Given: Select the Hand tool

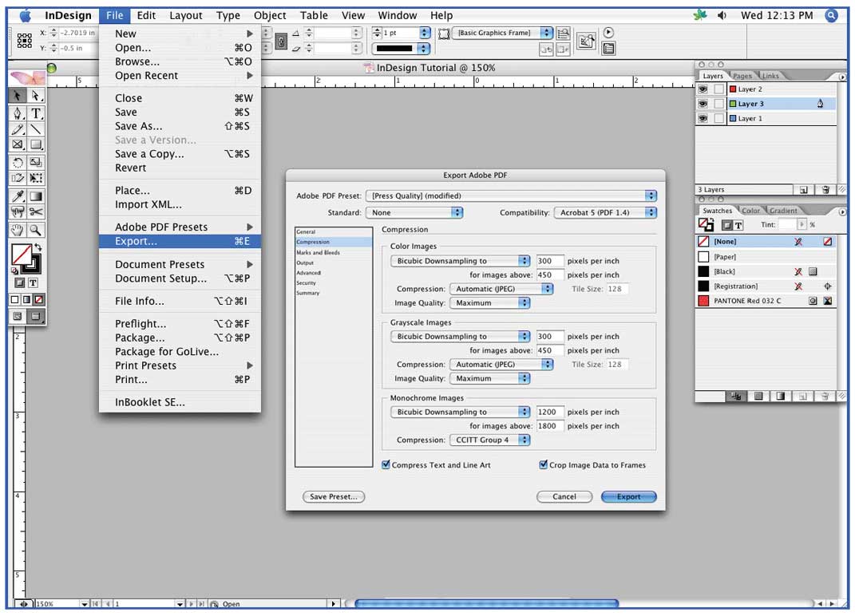Looking at the screenshot, I should [x=18, y=230].
